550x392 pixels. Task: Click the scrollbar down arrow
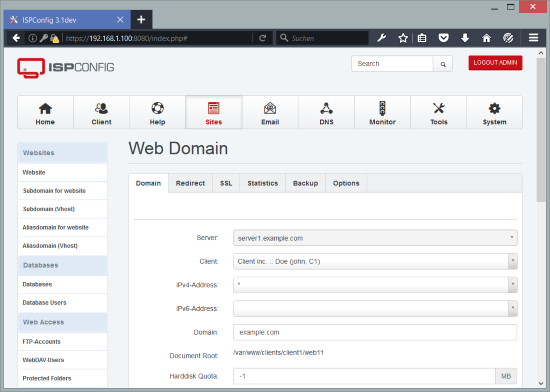(x=541, y=383)
